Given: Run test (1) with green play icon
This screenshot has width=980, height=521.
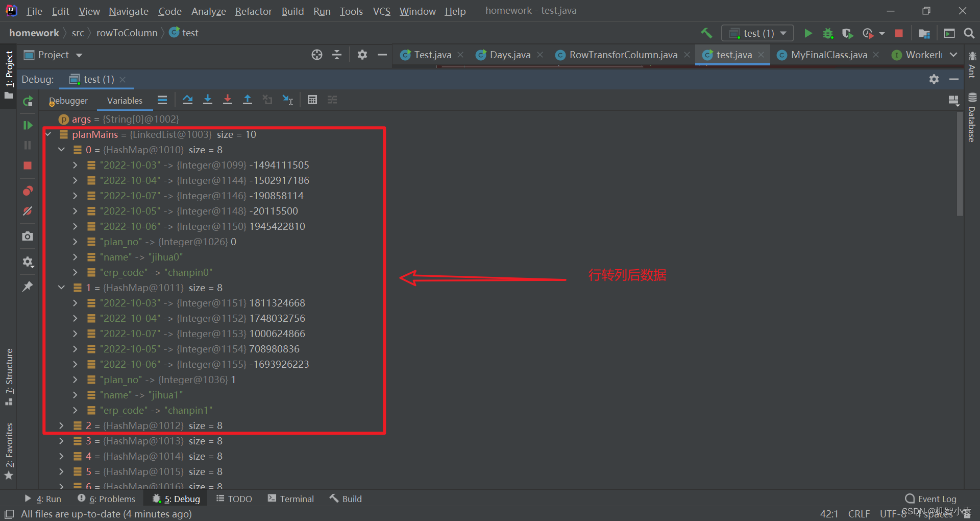Looking at the screenshot, I should (808, 33).
